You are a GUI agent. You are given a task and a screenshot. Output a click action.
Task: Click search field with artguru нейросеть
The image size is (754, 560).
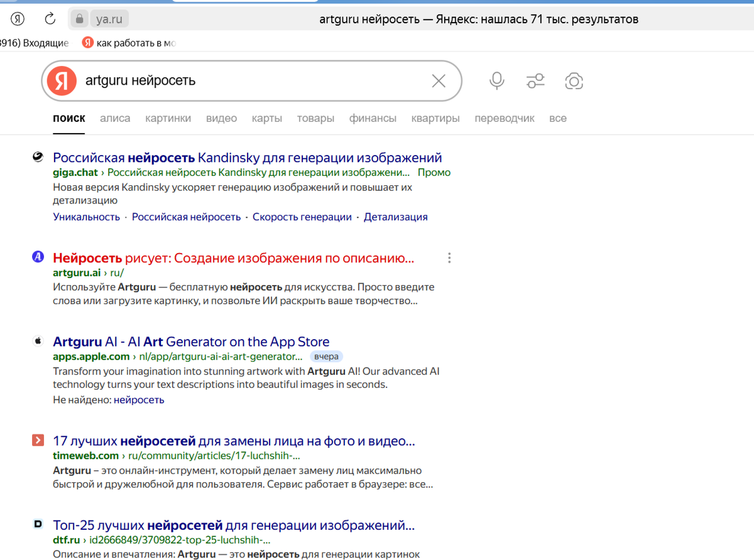click(251, 81)
